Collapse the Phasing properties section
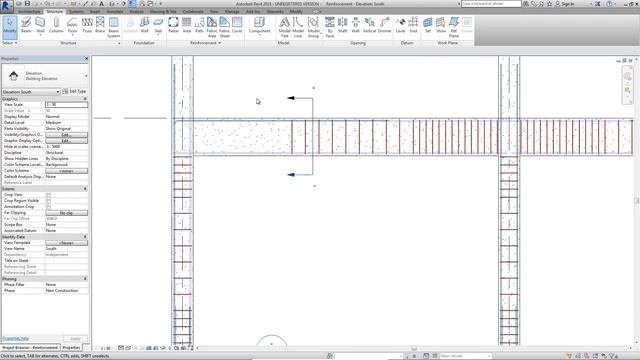 (85, 279)
